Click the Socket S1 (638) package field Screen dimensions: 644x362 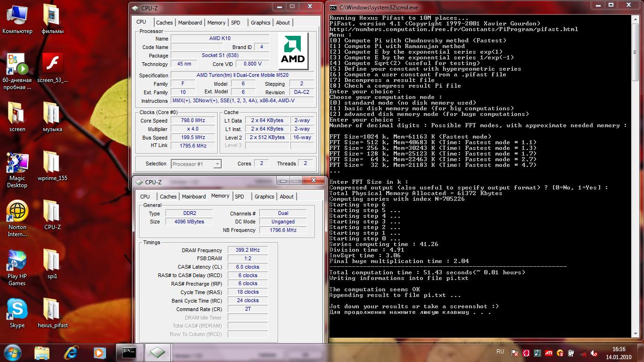point(220,56)
